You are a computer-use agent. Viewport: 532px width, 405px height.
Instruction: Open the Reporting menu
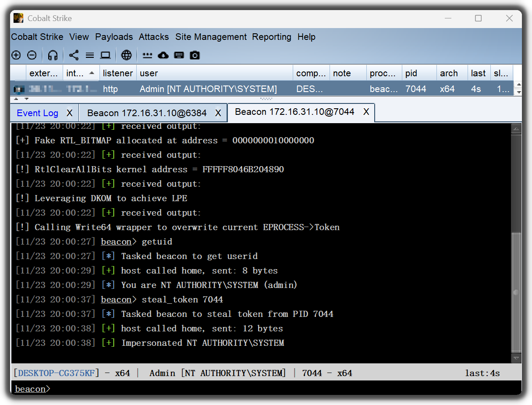point(272,37)
